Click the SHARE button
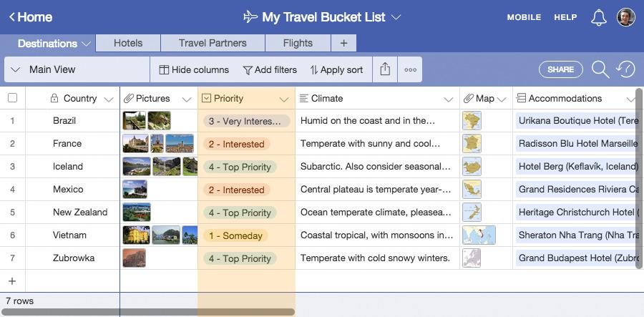 (560, 69)
